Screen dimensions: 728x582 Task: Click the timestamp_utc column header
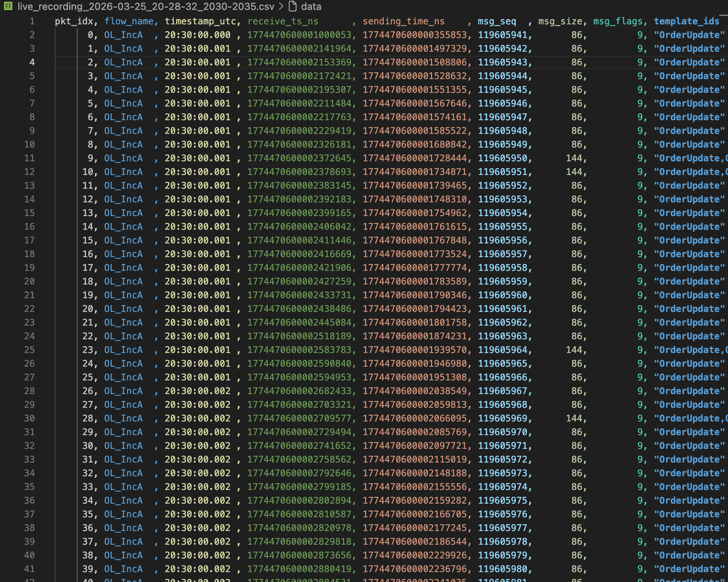(x=200, y=21)
